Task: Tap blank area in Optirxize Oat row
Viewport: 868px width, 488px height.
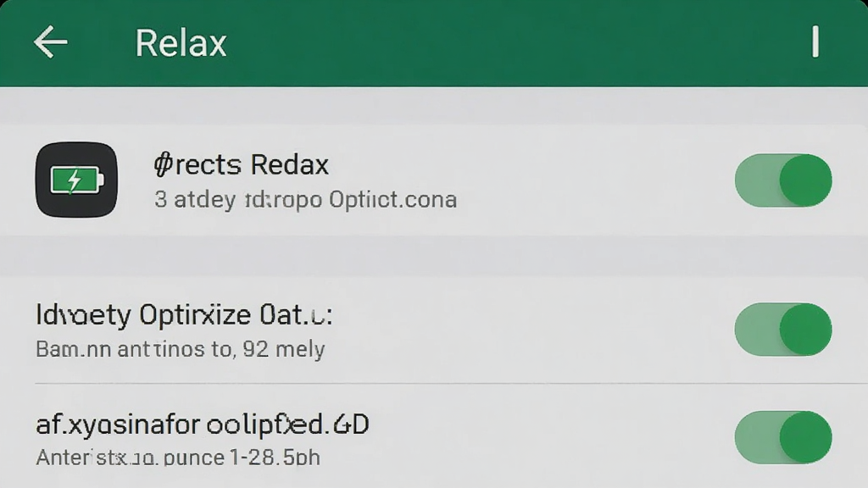Action: point(531,330)
